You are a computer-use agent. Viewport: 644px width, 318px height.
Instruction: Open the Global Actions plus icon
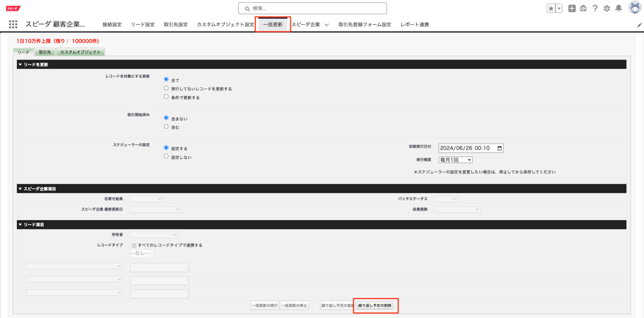pos(572,9)
